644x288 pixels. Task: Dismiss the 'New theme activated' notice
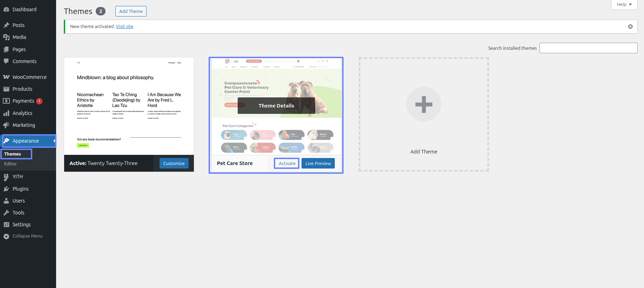tap(630, 27)
